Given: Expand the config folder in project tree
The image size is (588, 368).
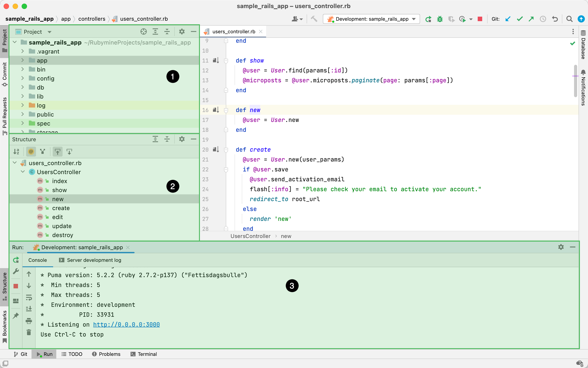Looking at the screenshot, I should [x=23, y=78].
